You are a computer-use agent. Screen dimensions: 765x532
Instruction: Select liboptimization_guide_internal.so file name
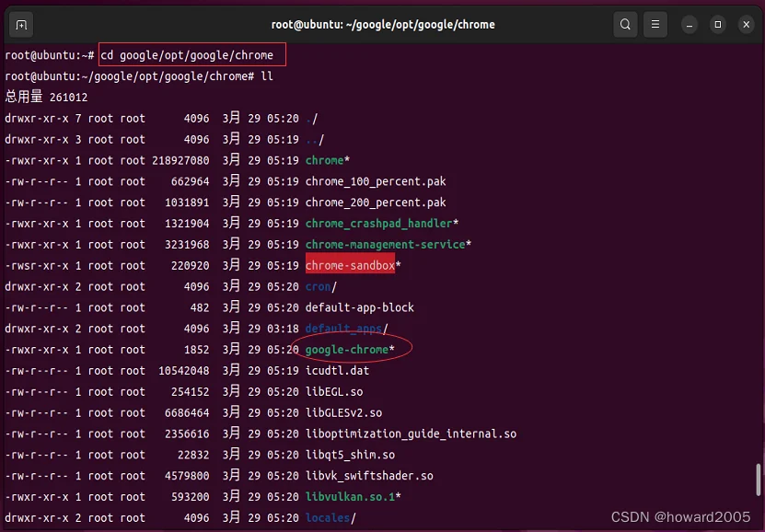[x=411, y=434]
